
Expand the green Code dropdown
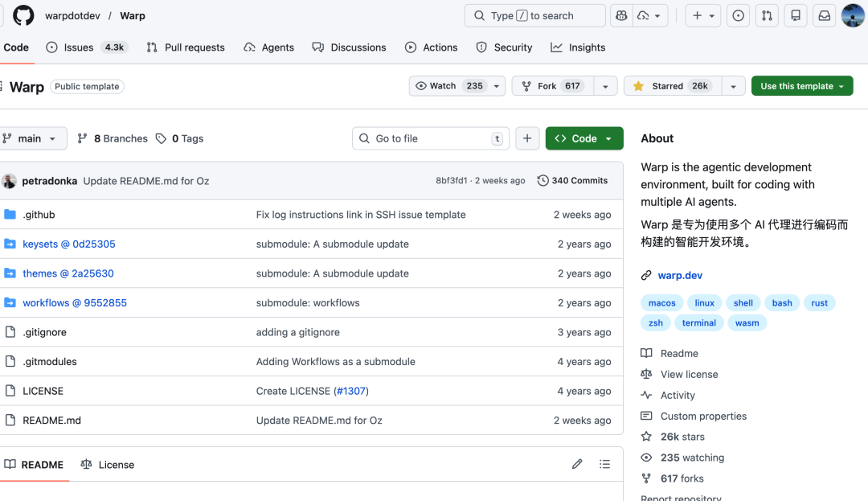[584, 138]
